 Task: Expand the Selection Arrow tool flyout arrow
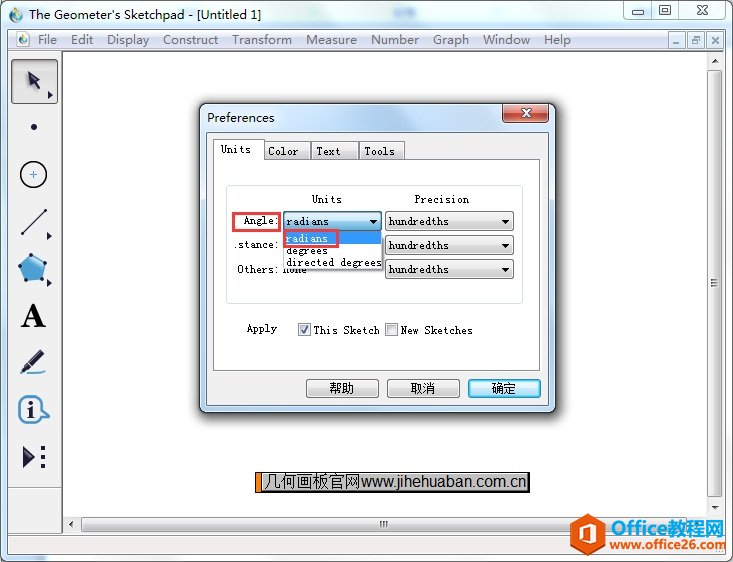click(x=50, y=95)
